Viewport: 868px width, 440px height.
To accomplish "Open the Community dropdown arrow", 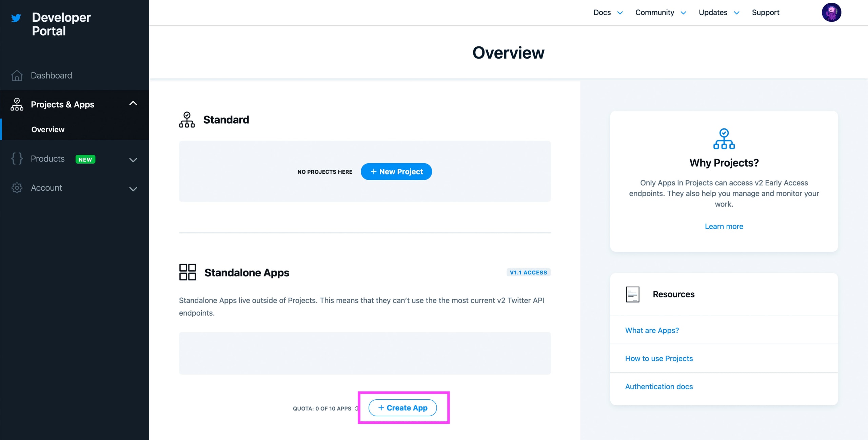I will click(683, 13).
